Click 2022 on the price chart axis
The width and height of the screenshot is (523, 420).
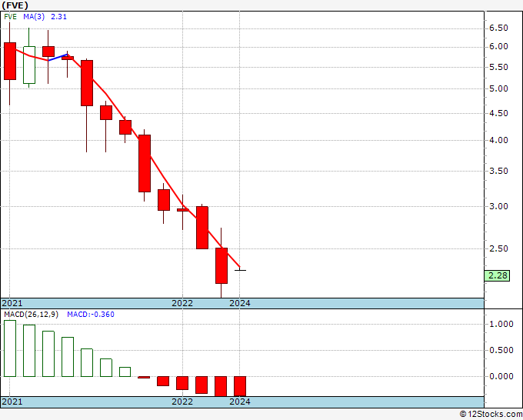[182, 303]
